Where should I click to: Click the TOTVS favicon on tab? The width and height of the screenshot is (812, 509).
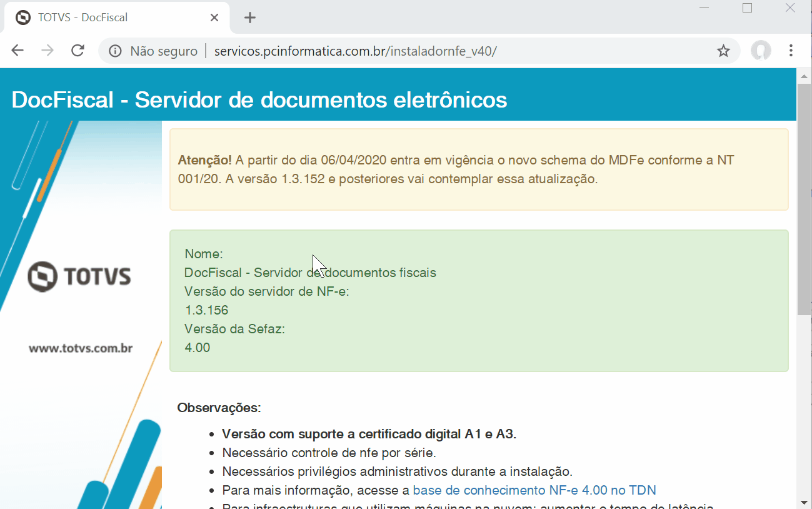(23, 18)
